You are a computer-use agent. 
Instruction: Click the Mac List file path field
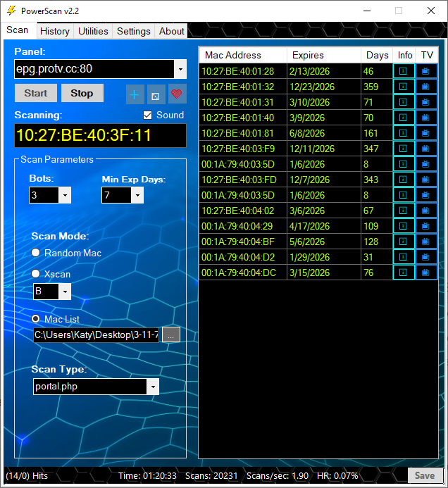97,335
